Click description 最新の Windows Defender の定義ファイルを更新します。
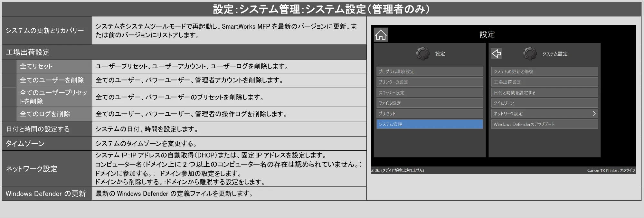Image resolution: width=644 pixels, height=218 pixels. pos(174,194)
